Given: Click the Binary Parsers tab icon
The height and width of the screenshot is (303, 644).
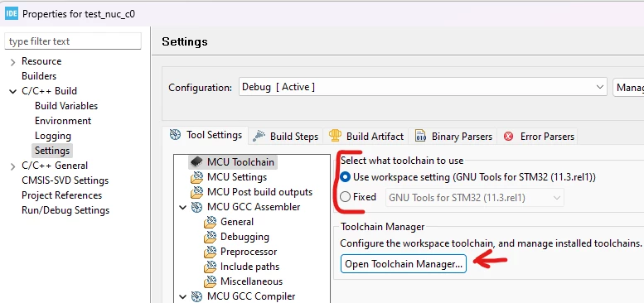Looking at the screenshot, I should click(420, 136).
